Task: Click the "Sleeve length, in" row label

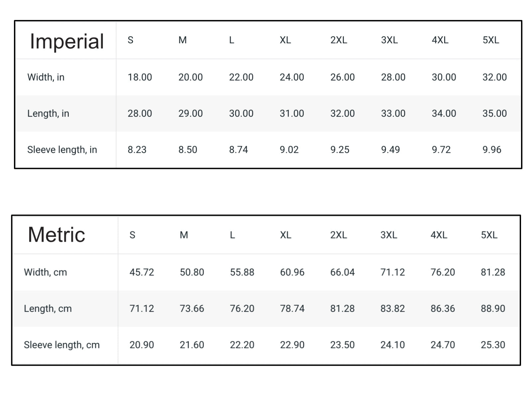Action: 62,150
